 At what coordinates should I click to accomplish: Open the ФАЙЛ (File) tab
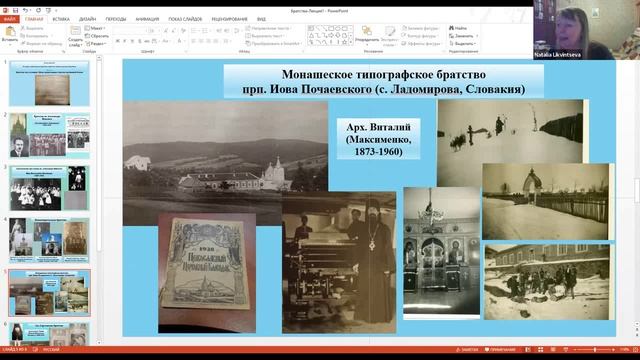pos(9,19)
